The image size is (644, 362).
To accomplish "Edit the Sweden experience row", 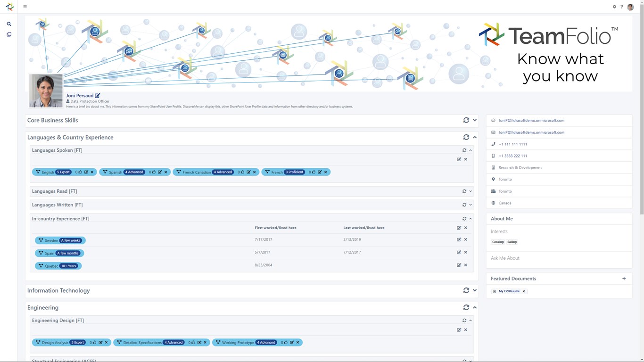I will [459, 239].
